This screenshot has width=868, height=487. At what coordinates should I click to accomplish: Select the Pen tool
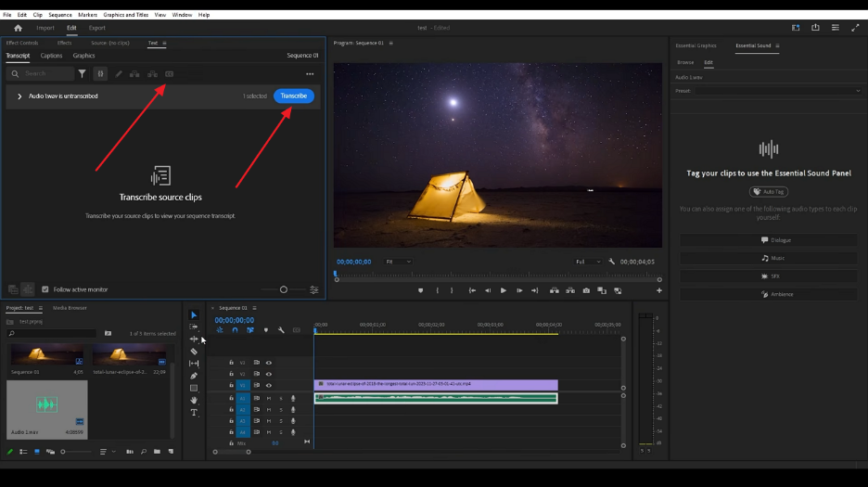(194, 376)
